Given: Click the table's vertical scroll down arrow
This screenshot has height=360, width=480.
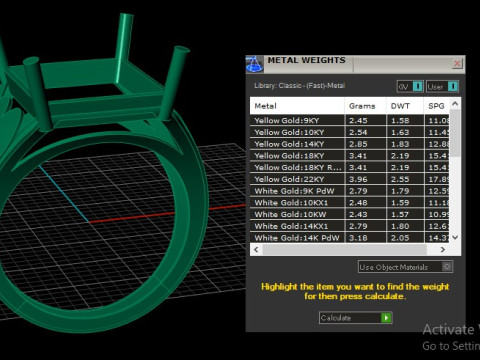Looking at the screenshot, I should click(x=455, y=237).
